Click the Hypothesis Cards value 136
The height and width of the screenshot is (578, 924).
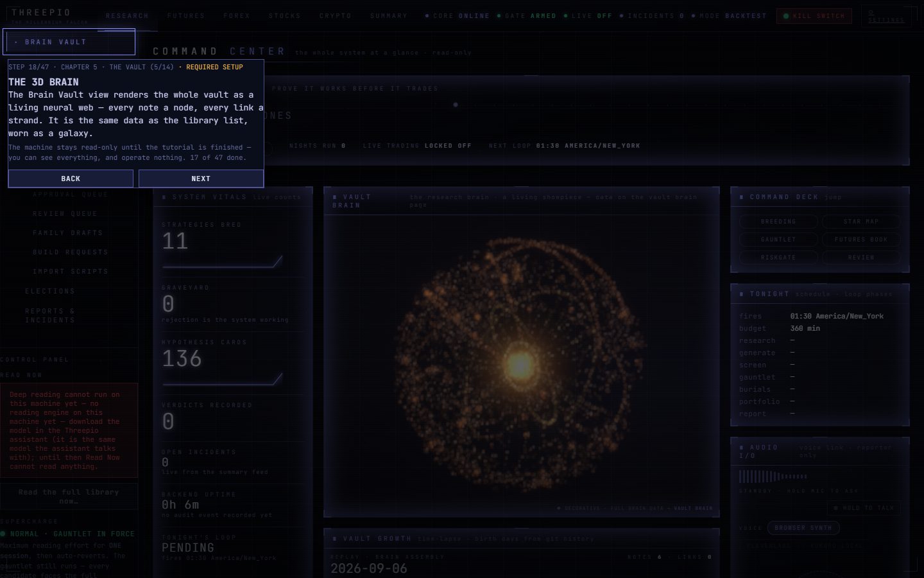182,359
